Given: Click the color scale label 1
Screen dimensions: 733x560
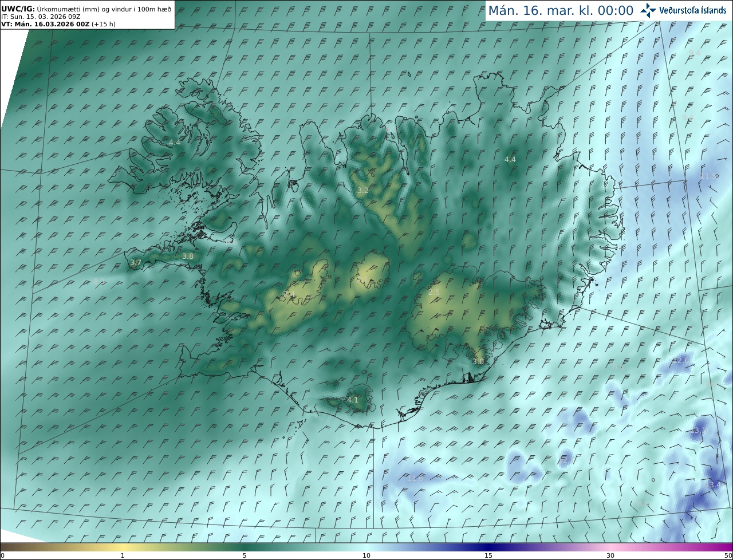Looking at the screenshot, I should tap(122, 555).
